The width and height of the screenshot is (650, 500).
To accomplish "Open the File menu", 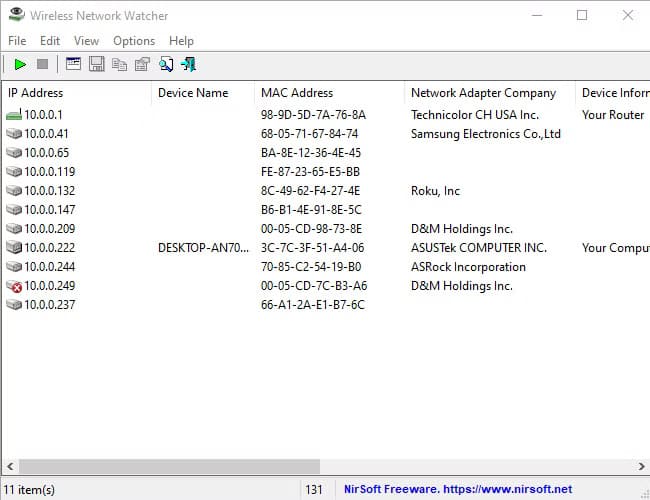I will click(17, 41).
